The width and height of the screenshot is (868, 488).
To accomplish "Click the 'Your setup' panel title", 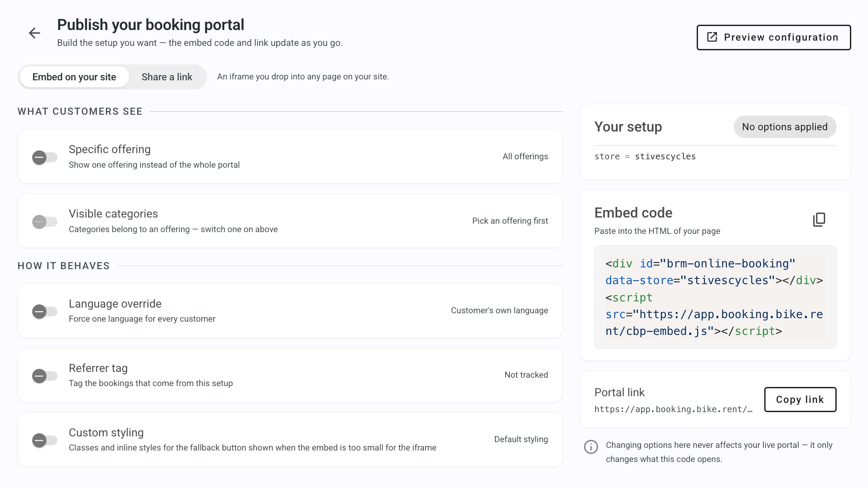I will coord(628,127).
